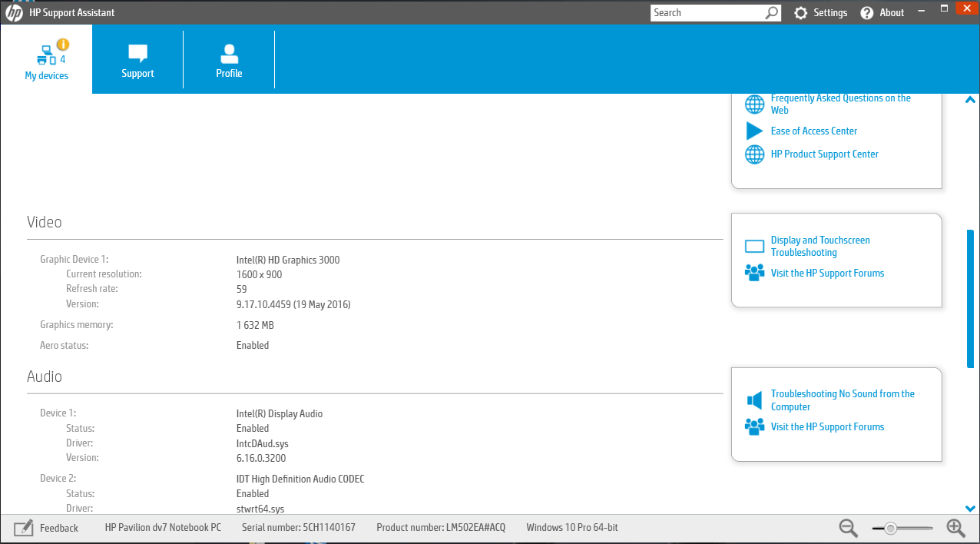Click Windows 10 Pro 64-bit in status bar
Screen dimensions: 980x544
[572, 528]
